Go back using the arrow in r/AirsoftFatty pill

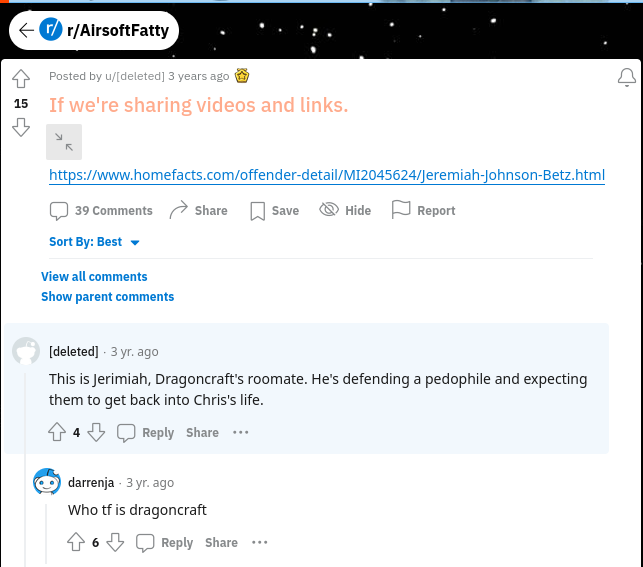tap(26, 30)
